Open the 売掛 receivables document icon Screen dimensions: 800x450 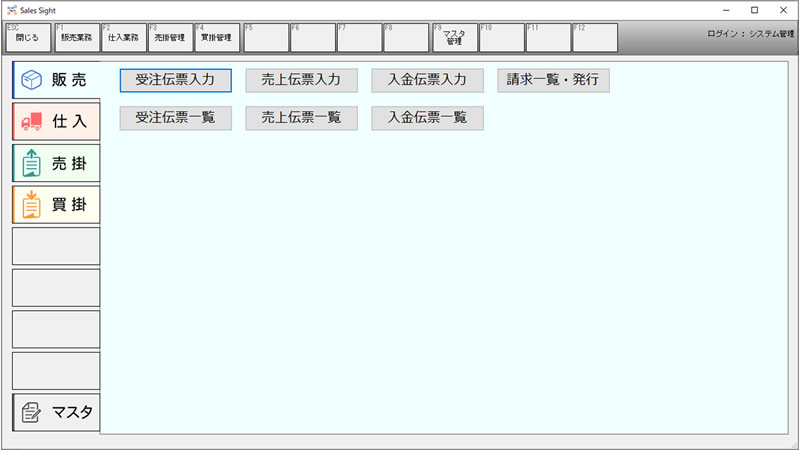coord(31,163)
